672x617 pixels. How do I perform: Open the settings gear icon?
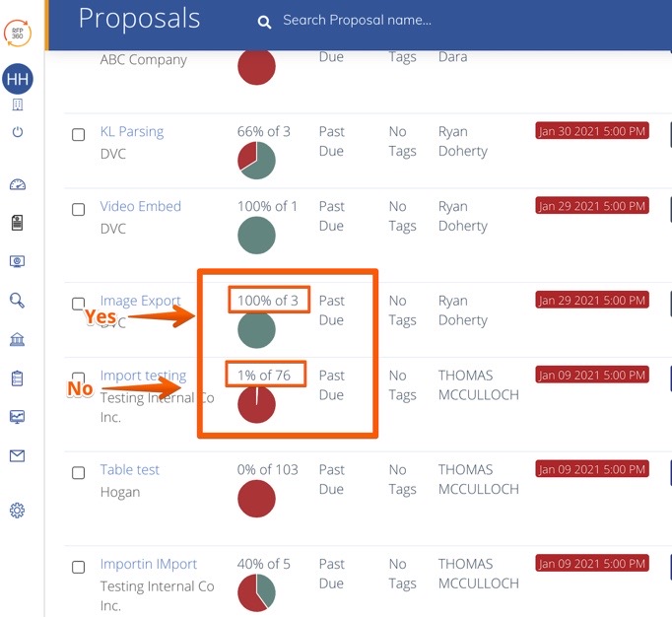[x=17, y=511]
